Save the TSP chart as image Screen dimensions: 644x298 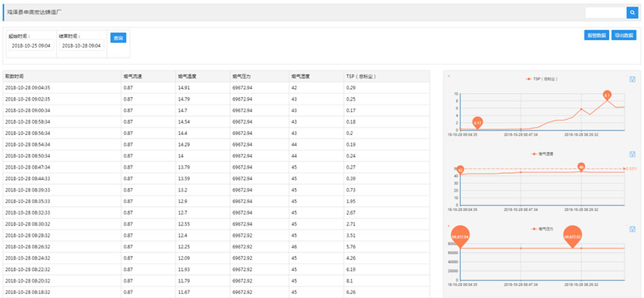[632, 79]
